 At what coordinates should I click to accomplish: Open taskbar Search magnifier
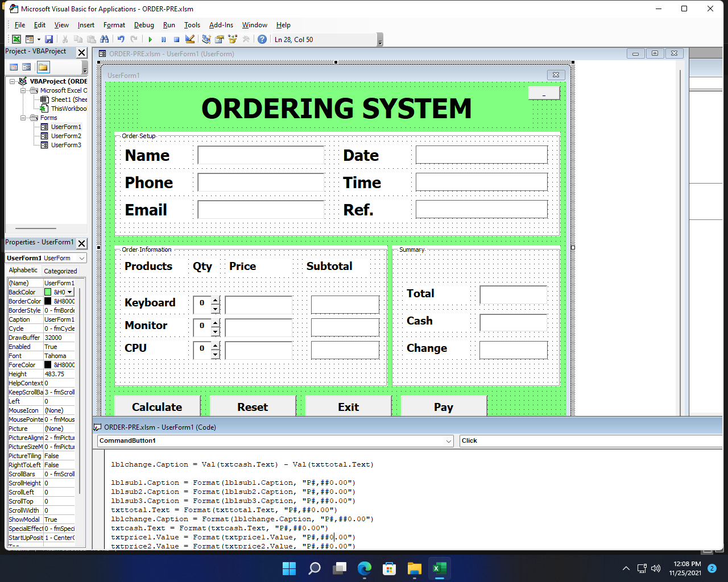coord(314,568)
